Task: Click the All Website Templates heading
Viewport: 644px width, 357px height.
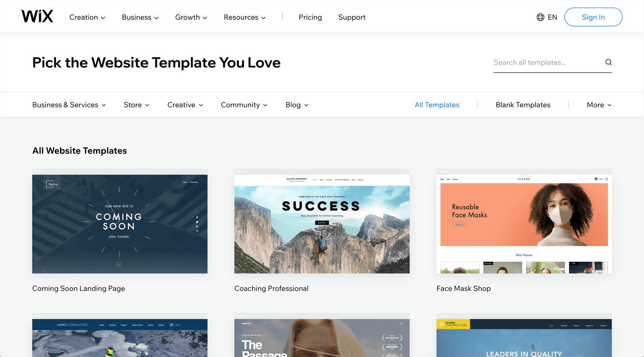Action: (x=79, y=151)
